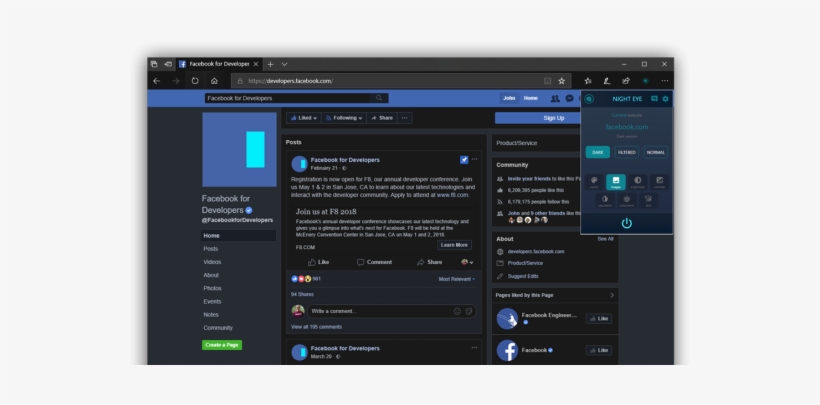The image size is (820, 405).
Task: Click Create a Page button
Action: pyautogui.click(x=222, y=345)
